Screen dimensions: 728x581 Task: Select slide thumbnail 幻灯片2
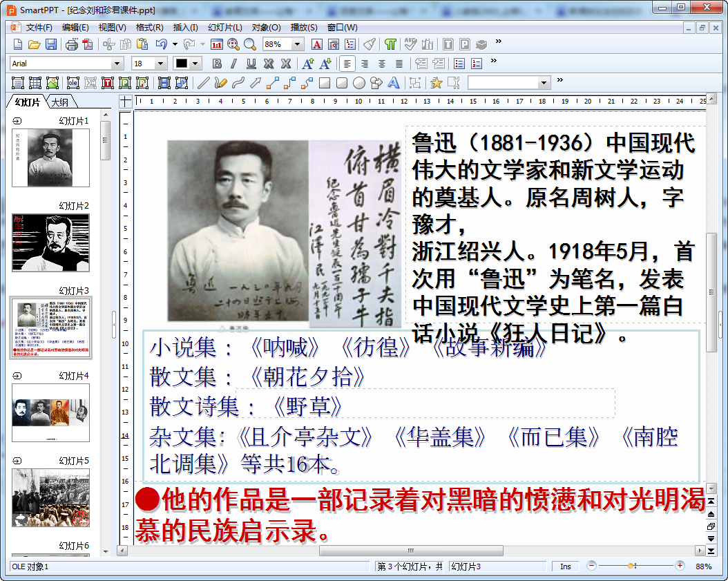(x=50, y=243)
